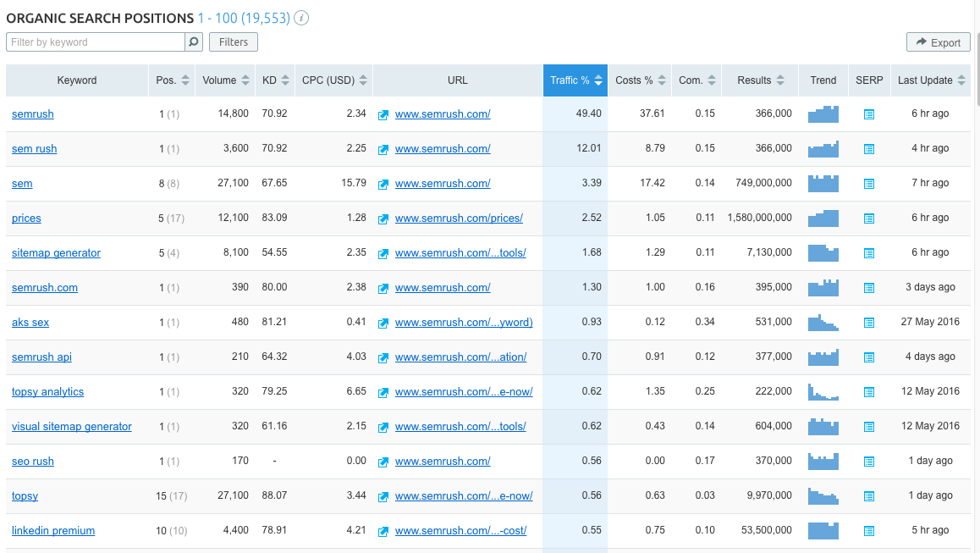This screenshot has height=553, width=980.
Task: View SERP snapshot icon for topsy analytics
Action: coord(868,392)
